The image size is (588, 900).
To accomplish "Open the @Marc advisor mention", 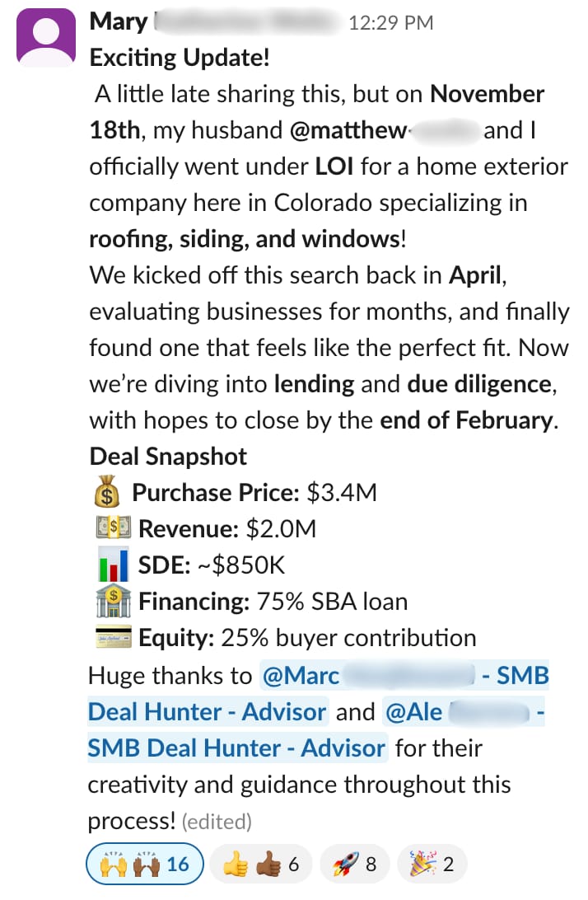I will [x=404, y=676].
